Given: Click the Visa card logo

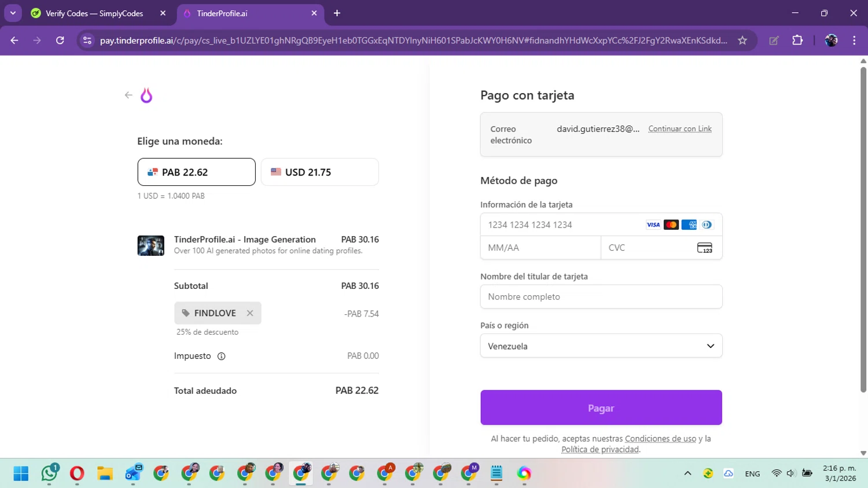Looking at the screenshot, I should 653,225.
